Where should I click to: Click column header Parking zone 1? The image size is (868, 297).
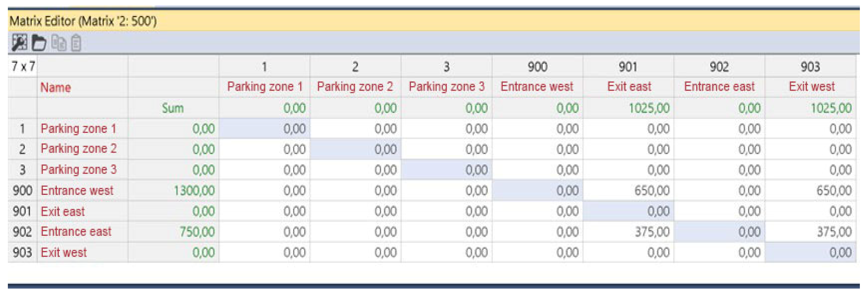click(x=265, y=87)
